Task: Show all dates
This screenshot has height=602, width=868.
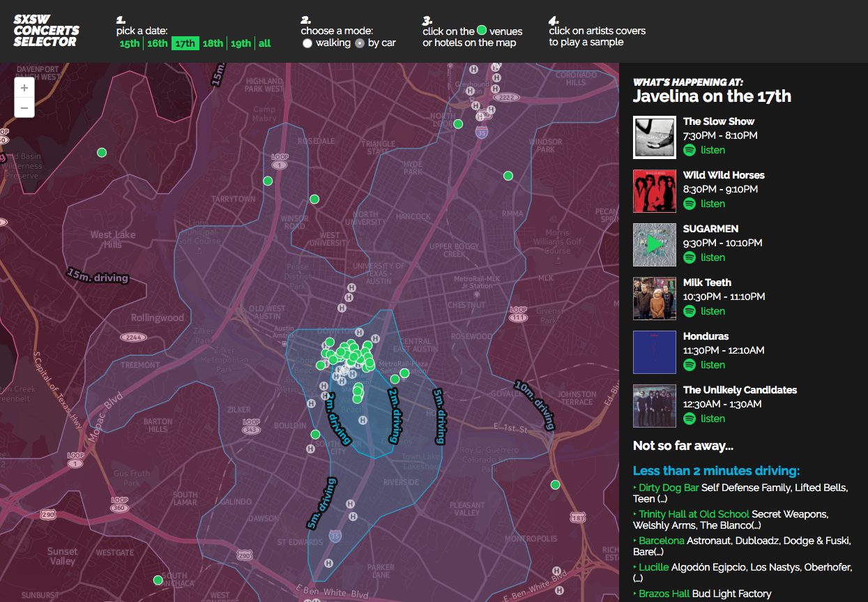Action: click(264, 43)
